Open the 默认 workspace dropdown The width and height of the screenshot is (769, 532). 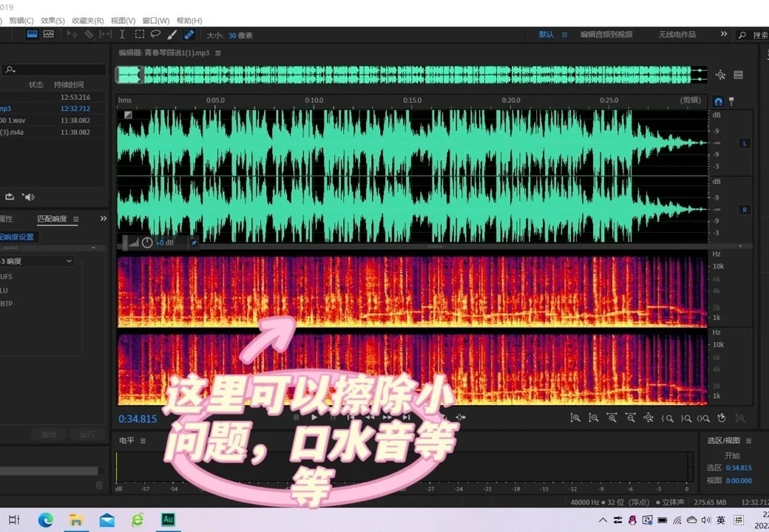point(546,34)
